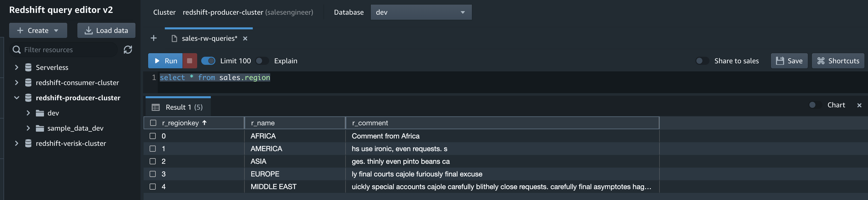The image size is (868, 200).
Task: Click the refresh resources icon
Action: click(x=128, y=50)
